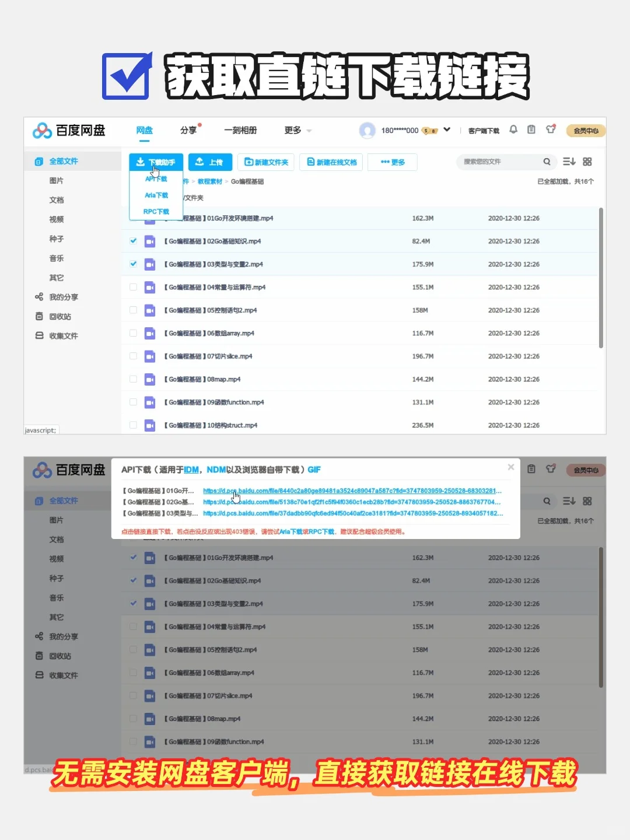Click search magnifier icon in bottom screenshot

click(547, 501)
